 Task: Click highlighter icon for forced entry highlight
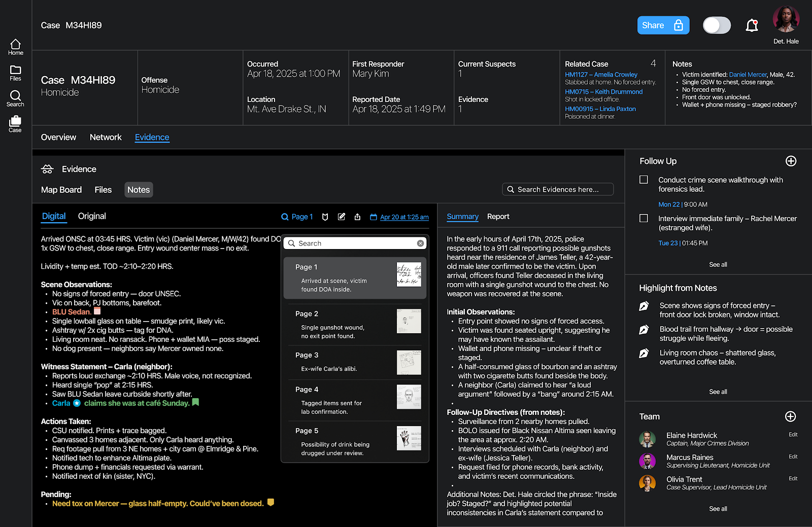tap(644, 306)
